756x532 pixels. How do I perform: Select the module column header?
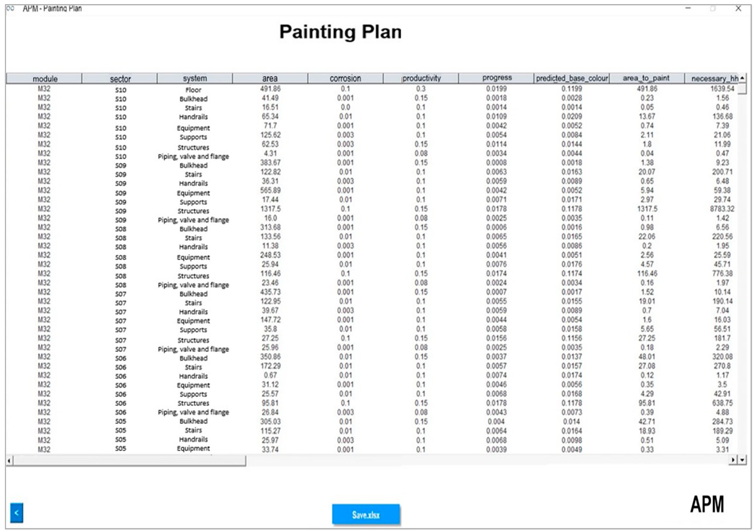[x=45, y=79]
